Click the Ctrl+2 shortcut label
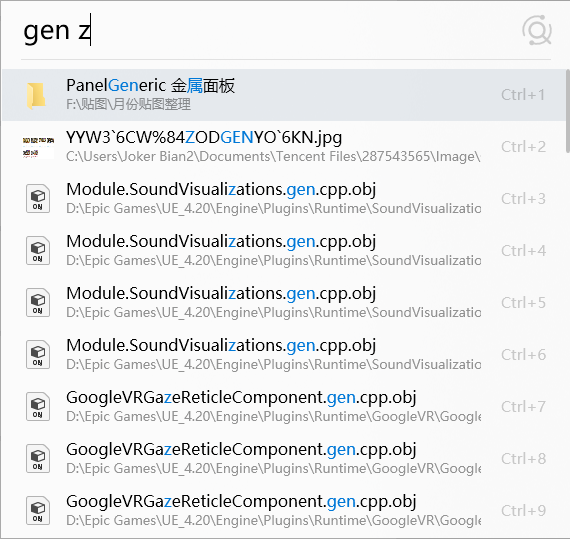This screenshot has width=570, height=539. 523,147
